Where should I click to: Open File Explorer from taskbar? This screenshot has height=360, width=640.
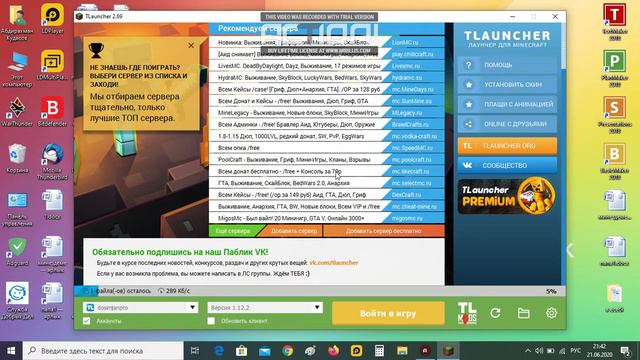point(402,351)
